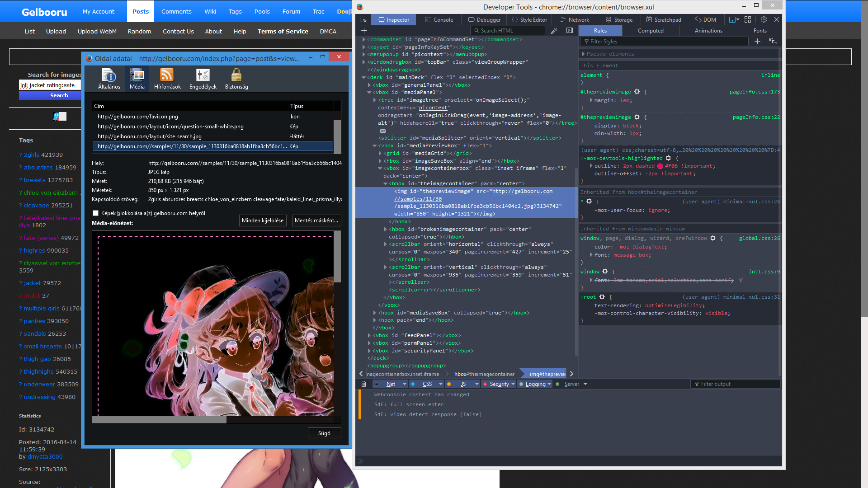Image resolution: width=868 pixels, height=488 pixels.
Task: Open the Általános page info section
Action: coord(109,79)
